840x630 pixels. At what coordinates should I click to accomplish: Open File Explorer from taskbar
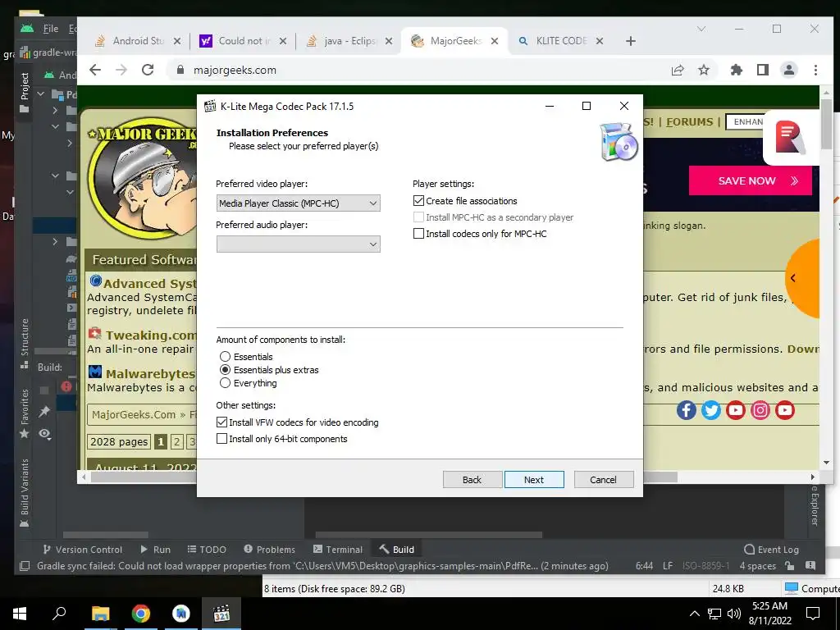point(100,614)
